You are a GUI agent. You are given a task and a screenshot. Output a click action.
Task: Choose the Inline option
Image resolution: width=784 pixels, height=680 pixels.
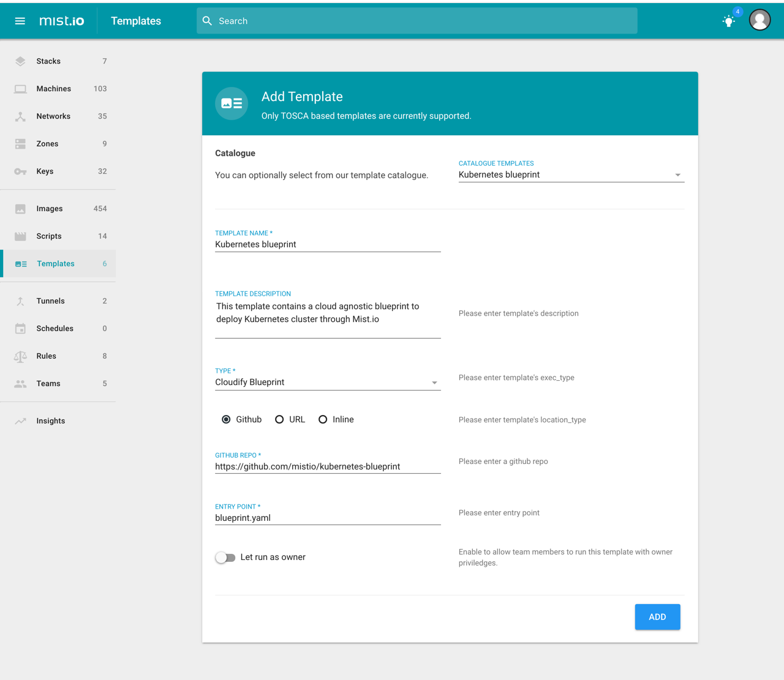coord(323,419)
